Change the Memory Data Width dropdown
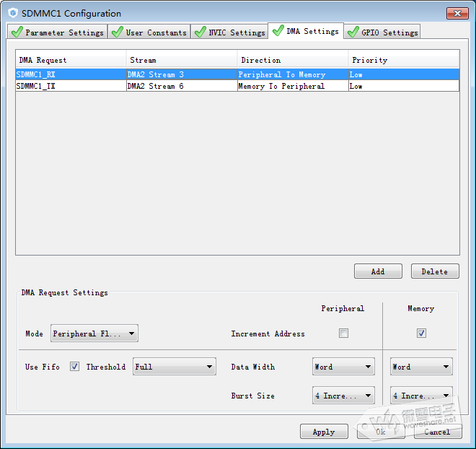The height and width of the screenshot is (449, 476). pyautogui.click(x=421, y=367)
